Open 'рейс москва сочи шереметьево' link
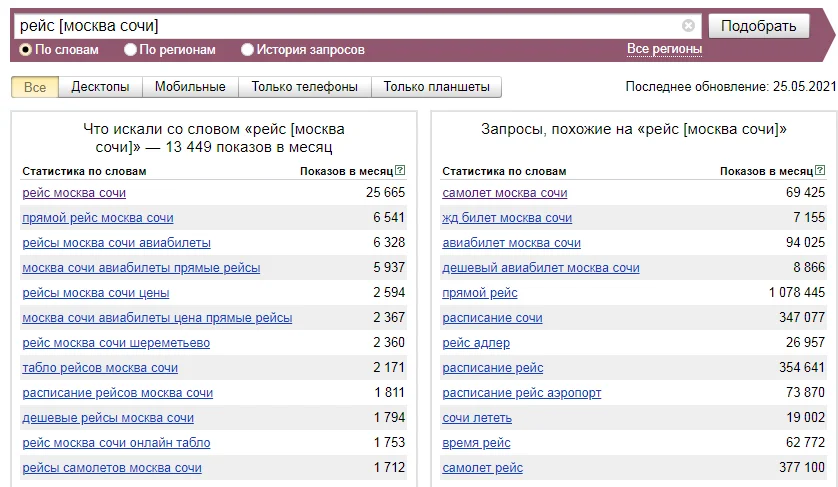The height and width of the screenshot is (487, 838). pos(116,343)
